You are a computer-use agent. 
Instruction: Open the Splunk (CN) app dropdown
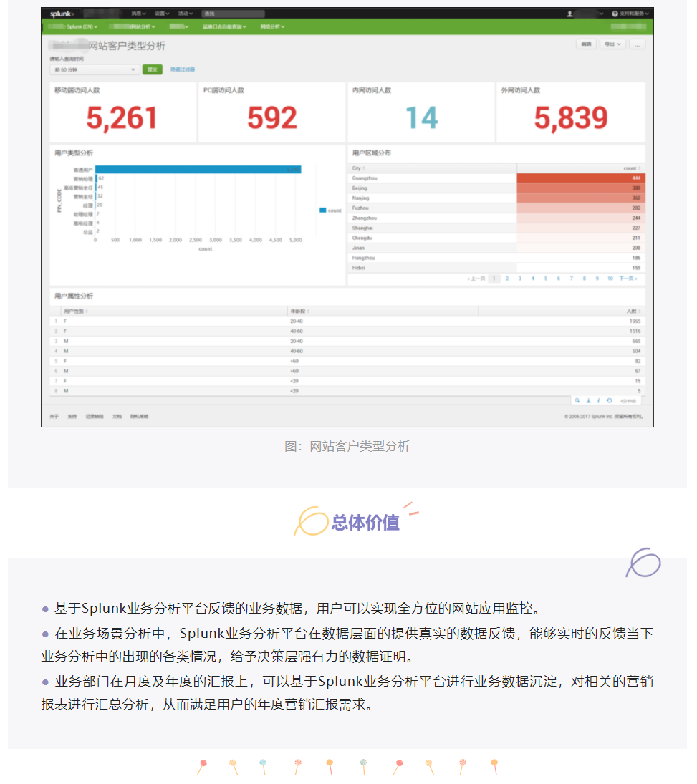click(82, 26)
